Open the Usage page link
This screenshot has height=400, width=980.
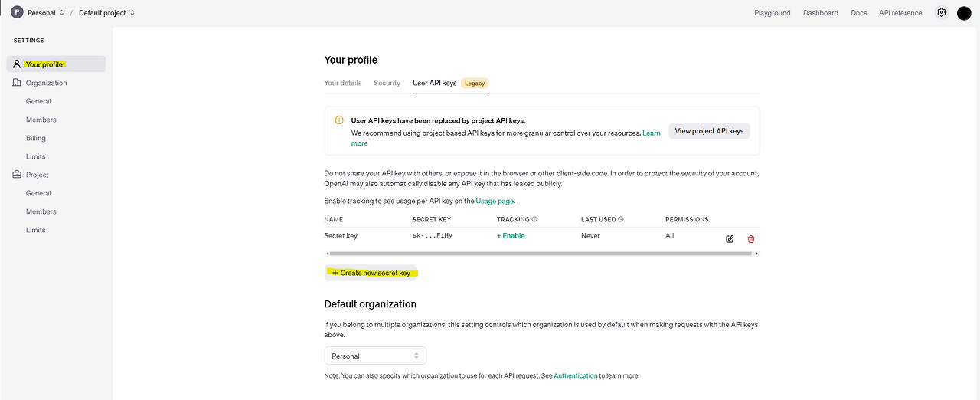[x=495, y=201]
